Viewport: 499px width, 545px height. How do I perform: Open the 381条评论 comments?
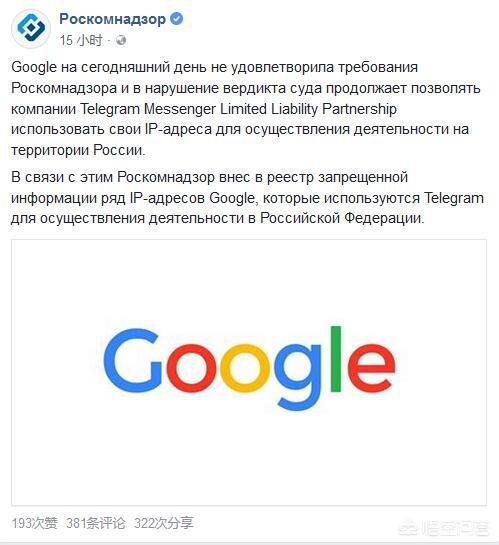click(x=96, y=523)
